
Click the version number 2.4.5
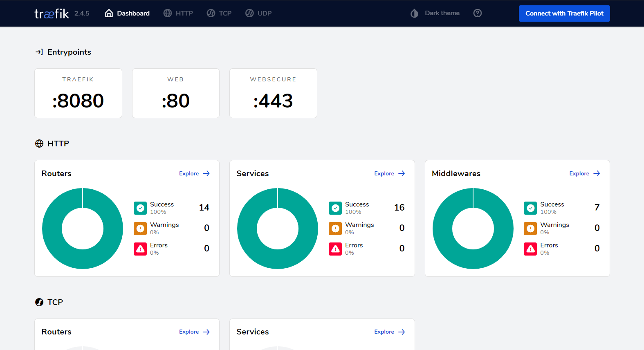(x=82, y=13)
